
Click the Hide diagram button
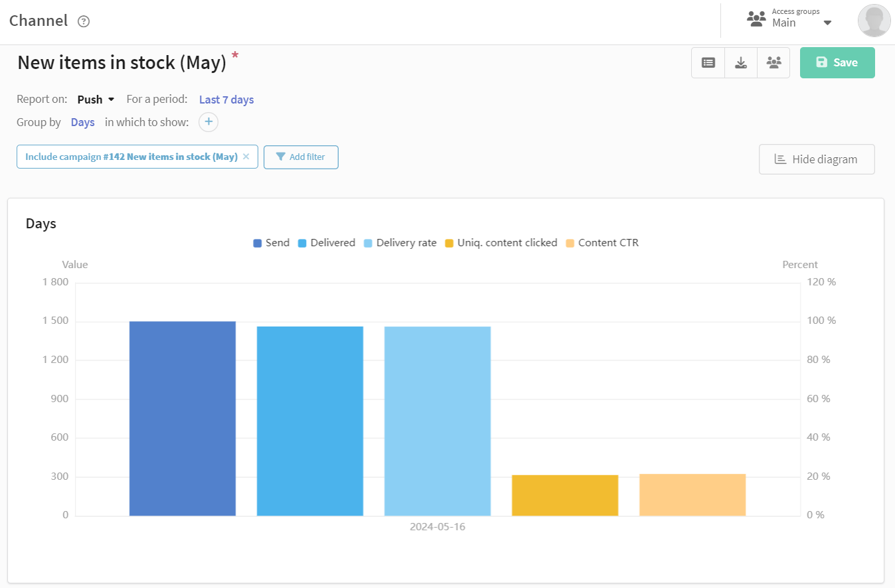tap(817, 159)
